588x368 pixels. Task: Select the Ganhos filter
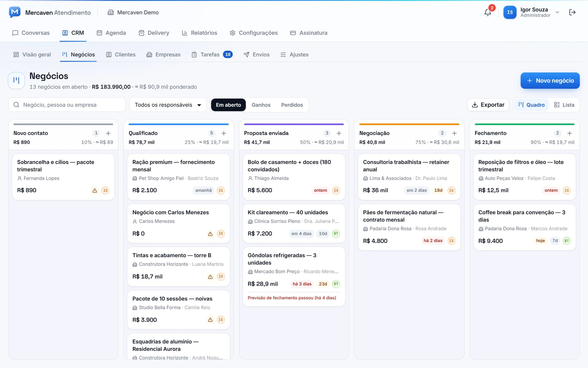(261, 105)
